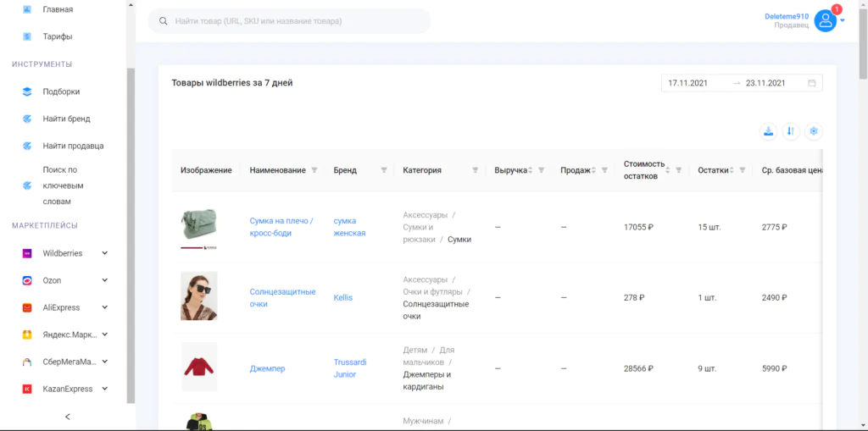Click the download/export icon above the table
868x431 pixels.
[768, 131]
